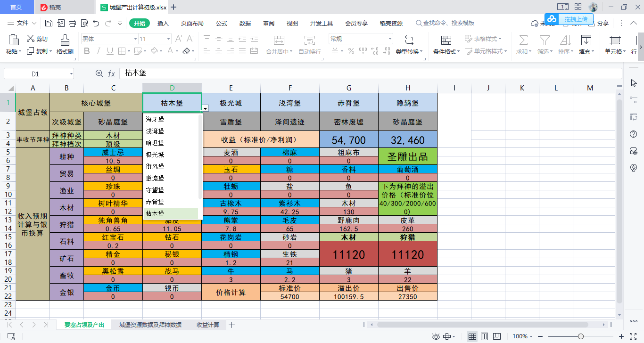Image resolution: width=644 pixels, height=343 pixels.
Task: Click the Save icon in quick access toolbar
Action: 49,23
